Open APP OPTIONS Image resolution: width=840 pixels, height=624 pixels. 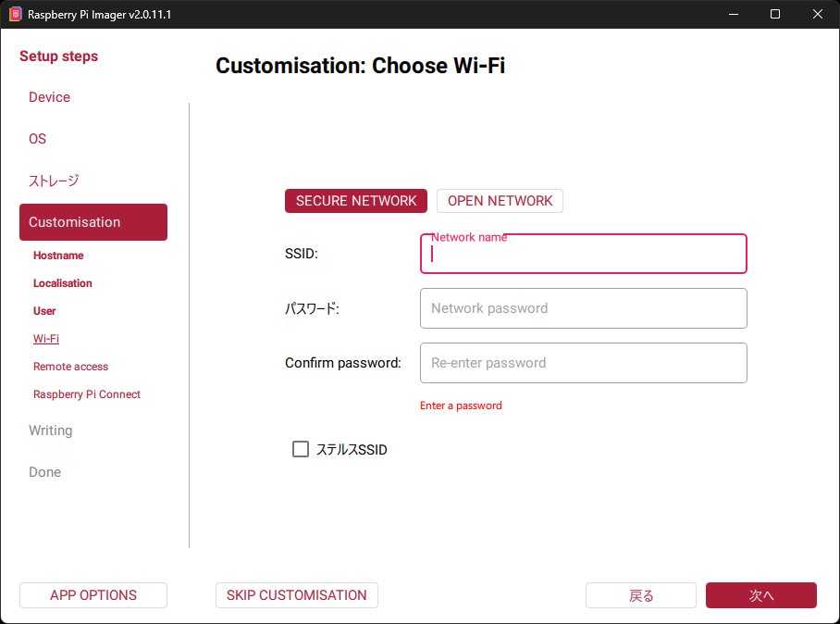point(93,595)
